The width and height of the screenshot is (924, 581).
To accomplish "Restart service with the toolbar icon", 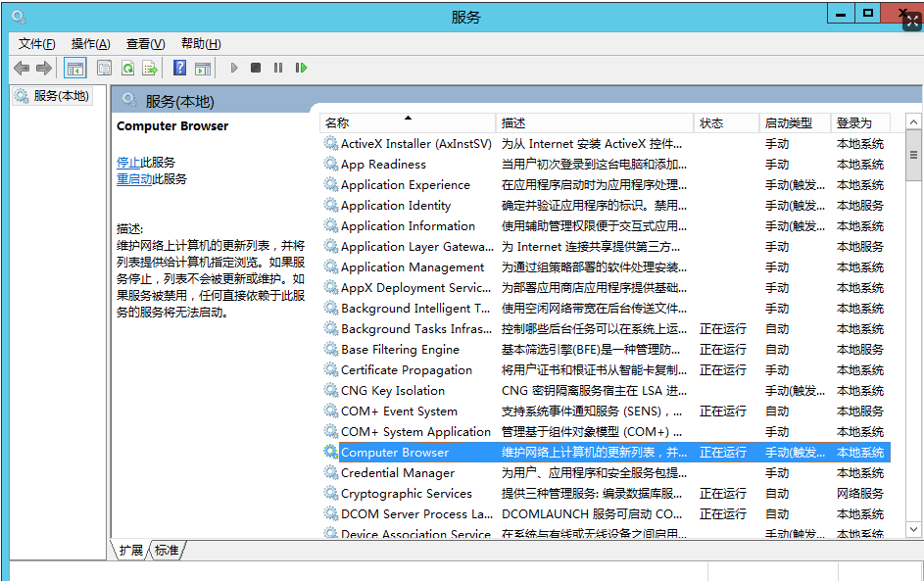I will (x=301, y=68).
